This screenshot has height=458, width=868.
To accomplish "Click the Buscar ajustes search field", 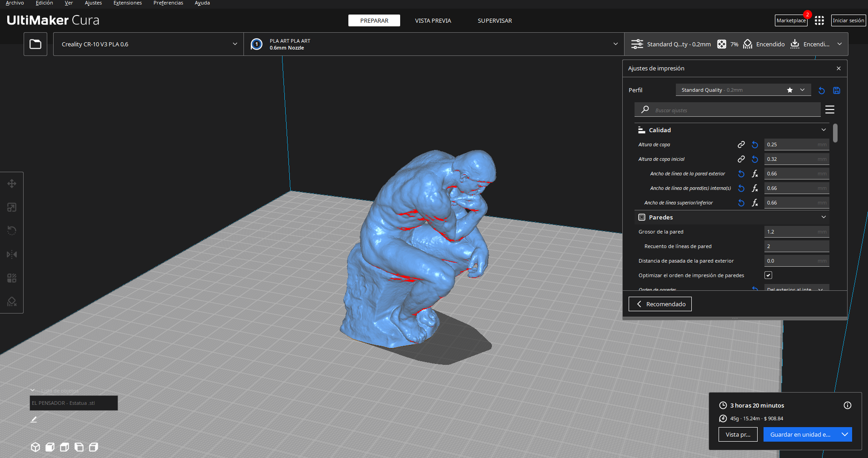I will 728,110.
